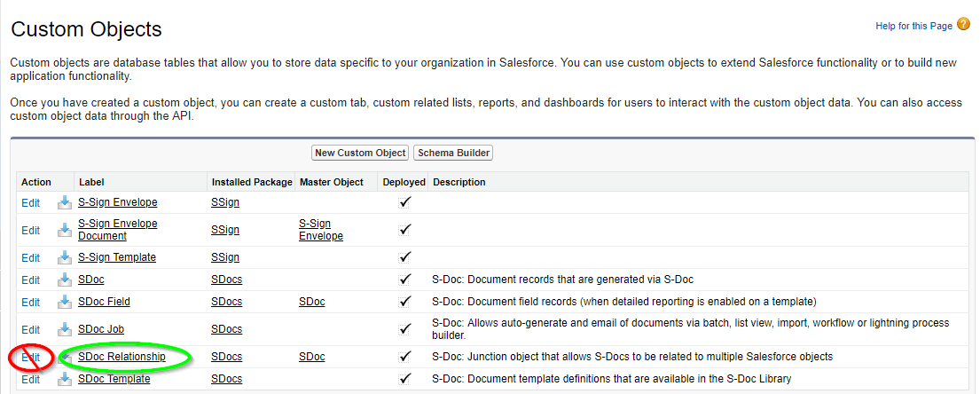980x394 pixels.
Task: Click the Custom Objects page title
Action: point(86,28)
